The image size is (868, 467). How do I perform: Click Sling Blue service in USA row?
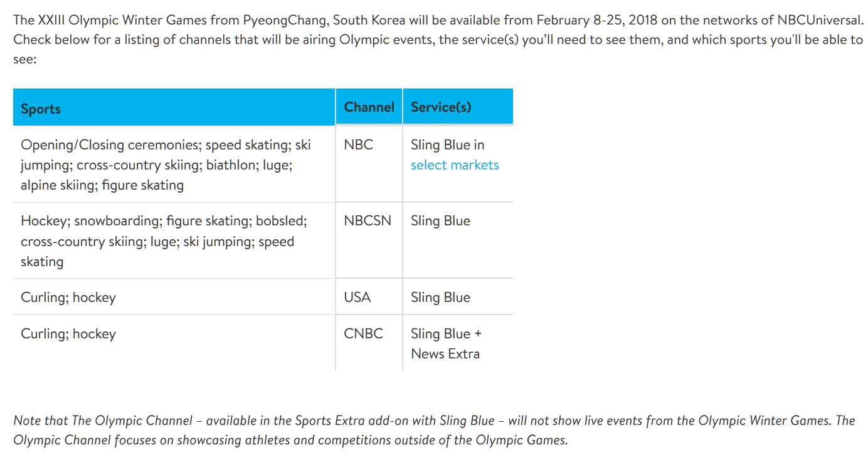click(x=440, y=297)
